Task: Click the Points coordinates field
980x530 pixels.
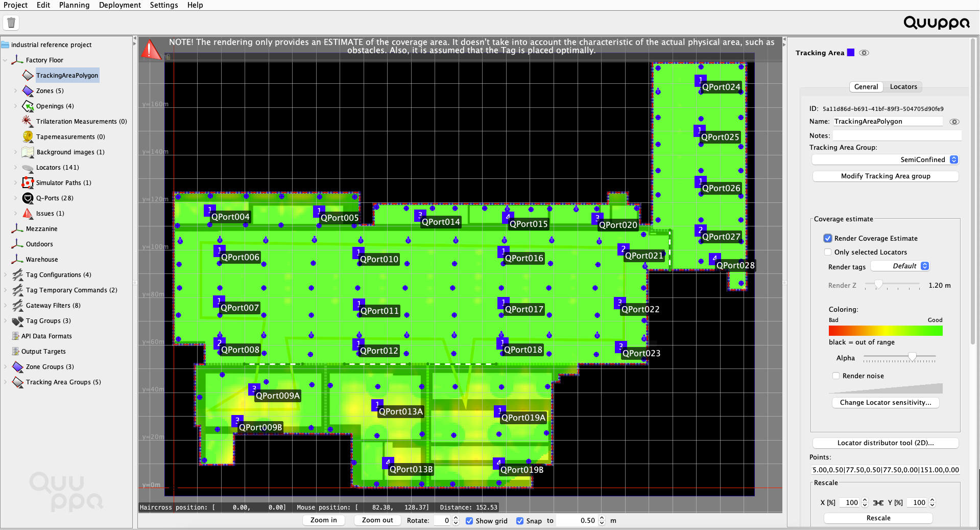Action: 886,470
